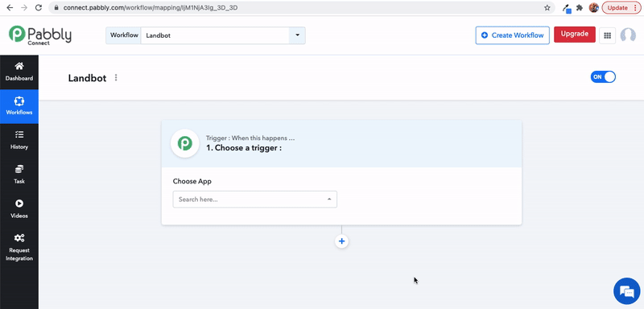
Task: Click the red Upgrade button
Action: 575,34
